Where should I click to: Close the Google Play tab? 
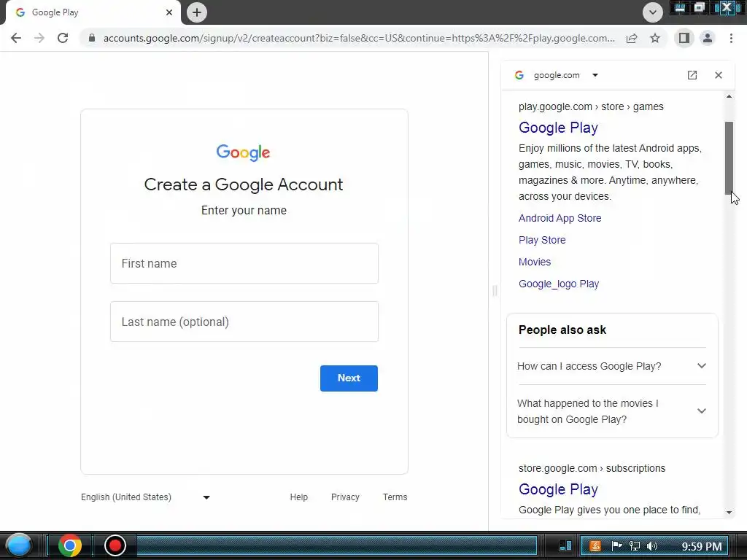(169, 12)
